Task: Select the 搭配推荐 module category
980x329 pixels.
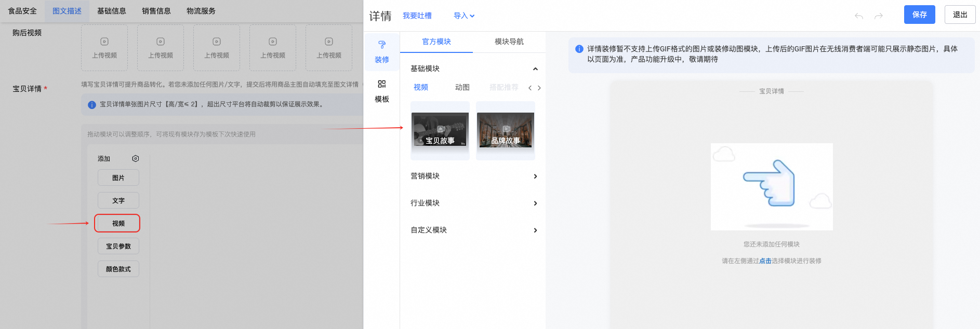Action: (x=504, y=87)
